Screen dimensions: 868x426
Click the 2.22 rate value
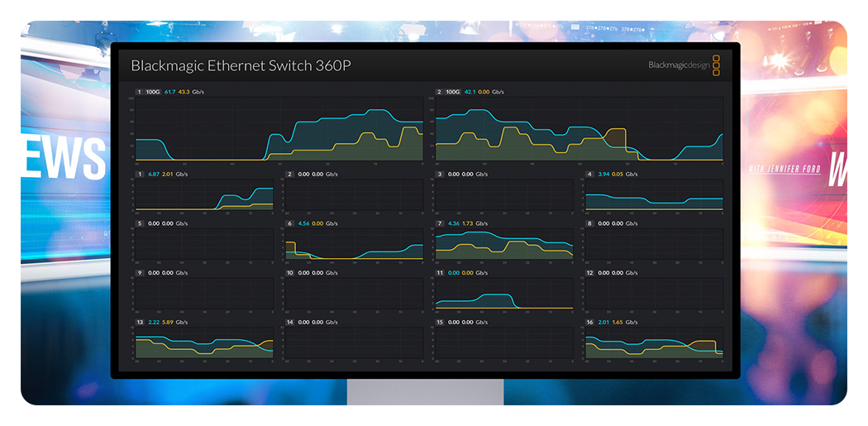click(154, 322)
